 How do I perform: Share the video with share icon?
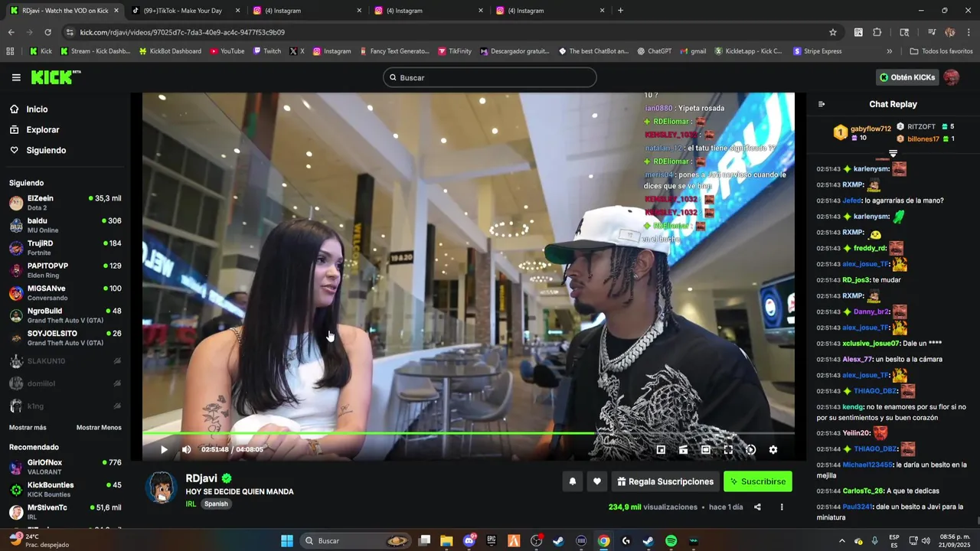click(757, 507)
